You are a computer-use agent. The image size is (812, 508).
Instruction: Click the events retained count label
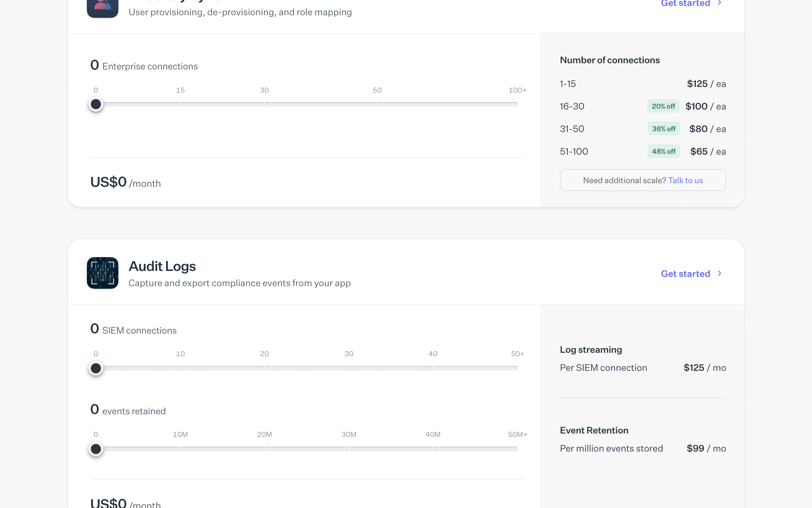[x=128, y=410]
